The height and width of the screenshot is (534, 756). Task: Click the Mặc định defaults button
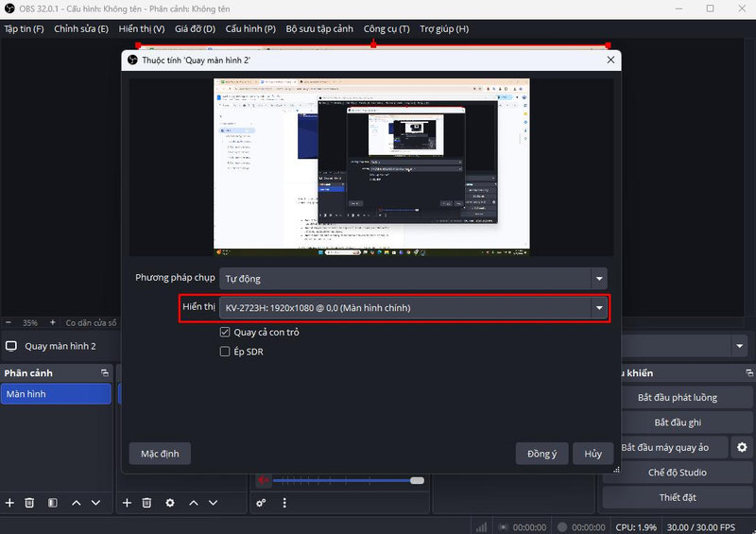click(x=160, y=454)
